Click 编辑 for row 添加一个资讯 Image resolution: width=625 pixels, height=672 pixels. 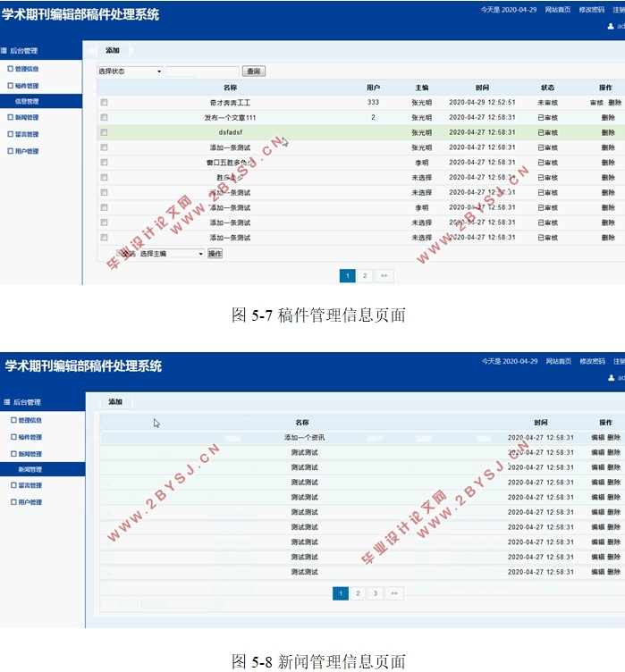pyautogui.click(x=597, y=438)
